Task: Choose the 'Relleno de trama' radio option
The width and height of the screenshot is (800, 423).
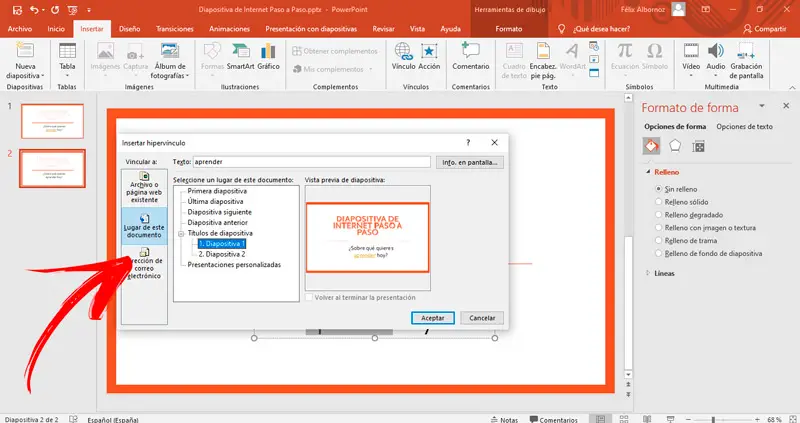Action: pyautogui.click(x=657, y=241)
